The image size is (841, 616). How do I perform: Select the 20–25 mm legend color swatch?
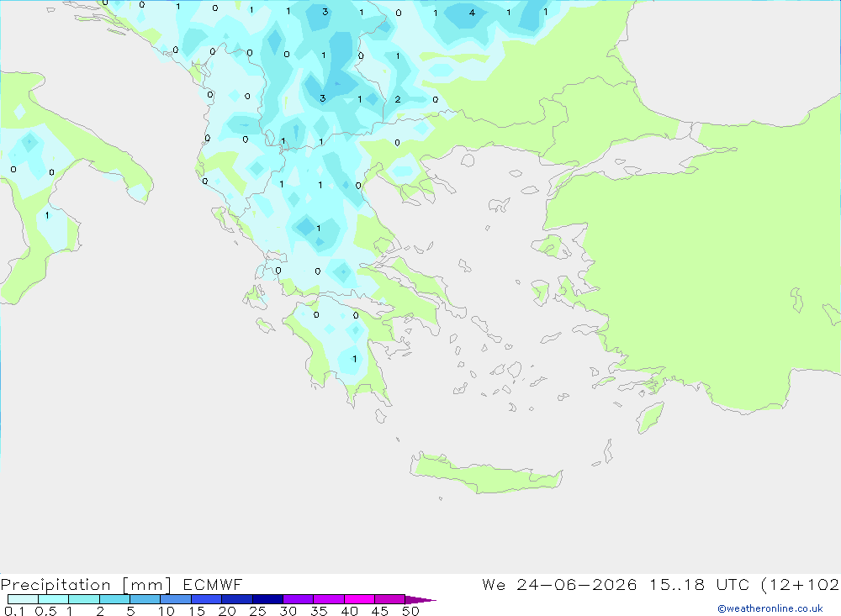[x=237, y=599]
